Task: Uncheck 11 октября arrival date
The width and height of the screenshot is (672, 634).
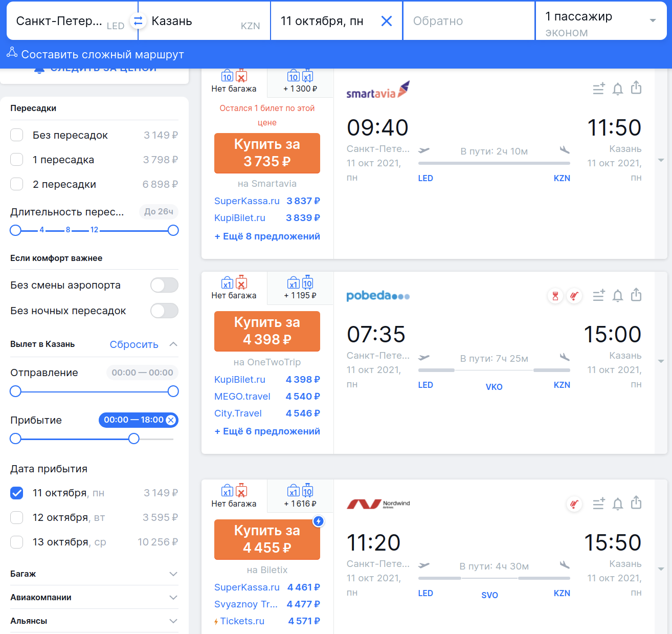Action: [x=17, y=493]
